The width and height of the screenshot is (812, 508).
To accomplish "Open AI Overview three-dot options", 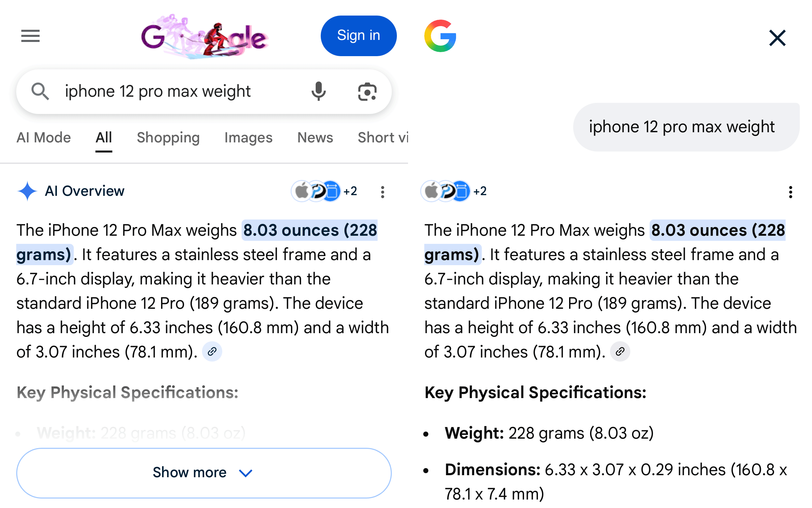I will [x=382, y=192].
